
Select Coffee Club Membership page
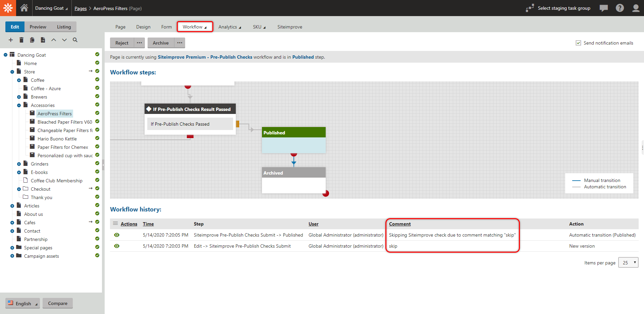57,181
